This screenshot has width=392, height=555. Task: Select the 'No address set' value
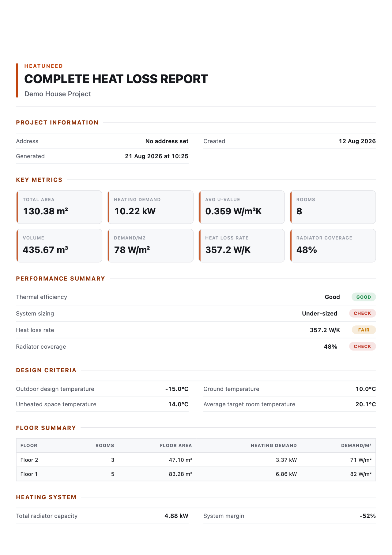point(167,141)
